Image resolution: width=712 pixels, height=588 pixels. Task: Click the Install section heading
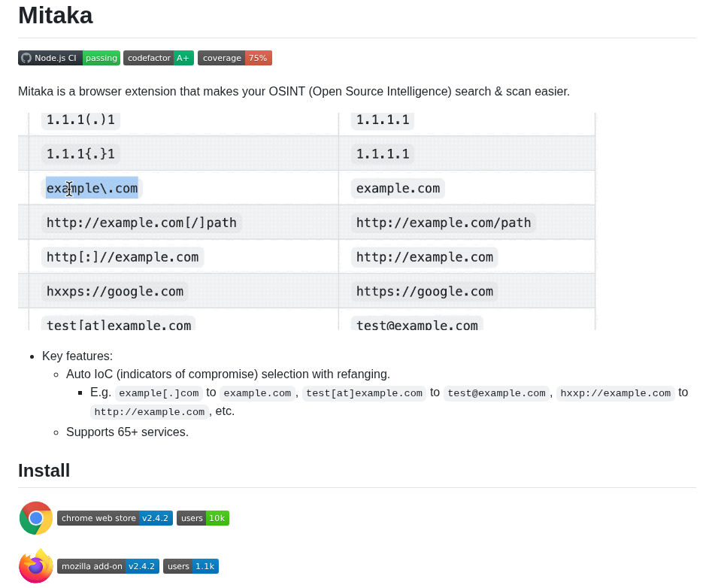click(44, 471)
